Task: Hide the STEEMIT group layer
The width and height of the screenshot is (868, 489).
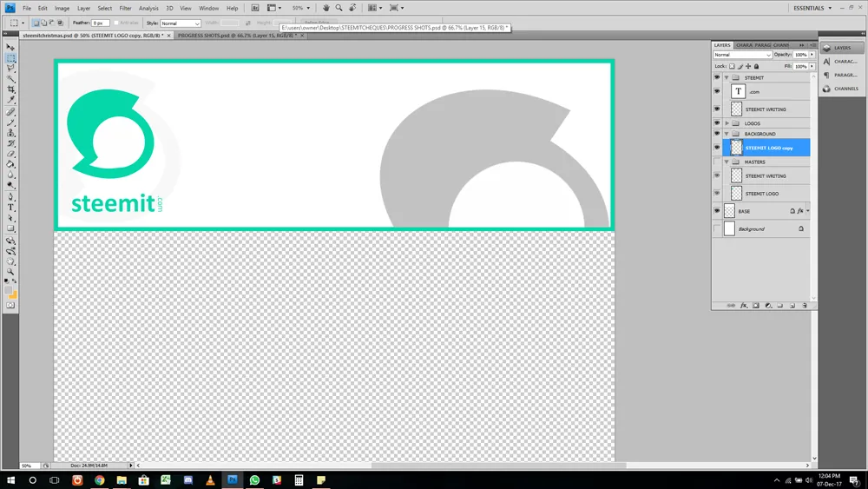Action: click(717, 77)
